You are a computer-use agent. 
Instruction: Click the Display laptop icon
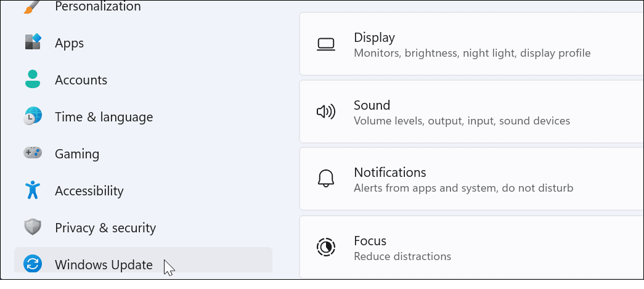325,44
